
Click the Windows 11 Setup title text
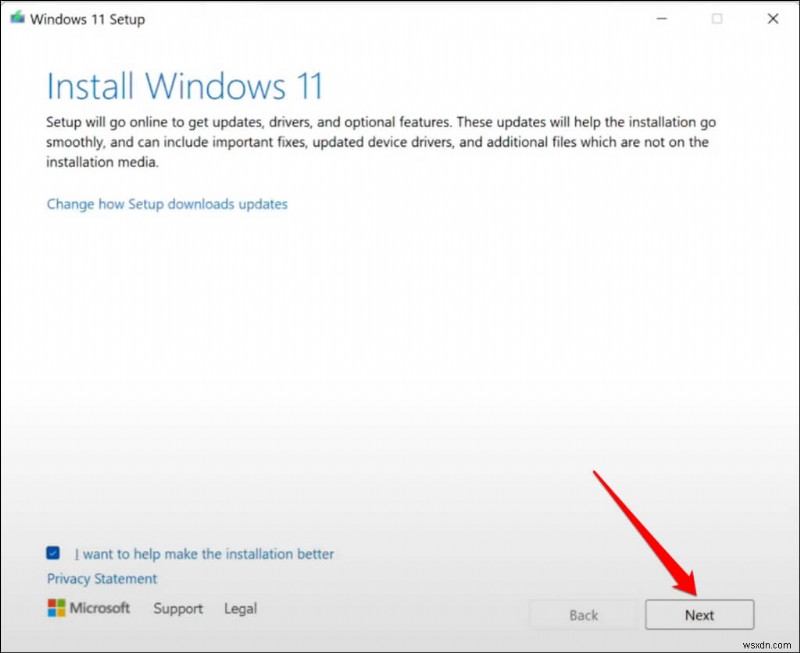88,19
